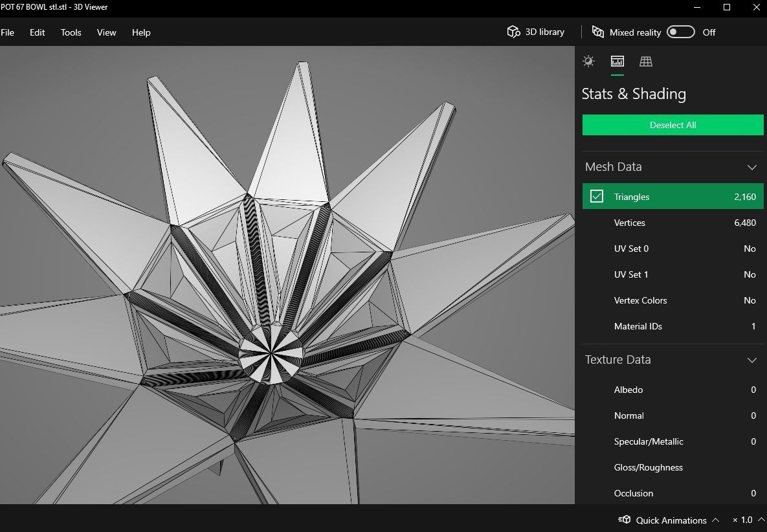Viewport: 767px width, 532px height.
Task: Click the Quick Animations icon
Action: pyautogui.click(x=624, y=520)
